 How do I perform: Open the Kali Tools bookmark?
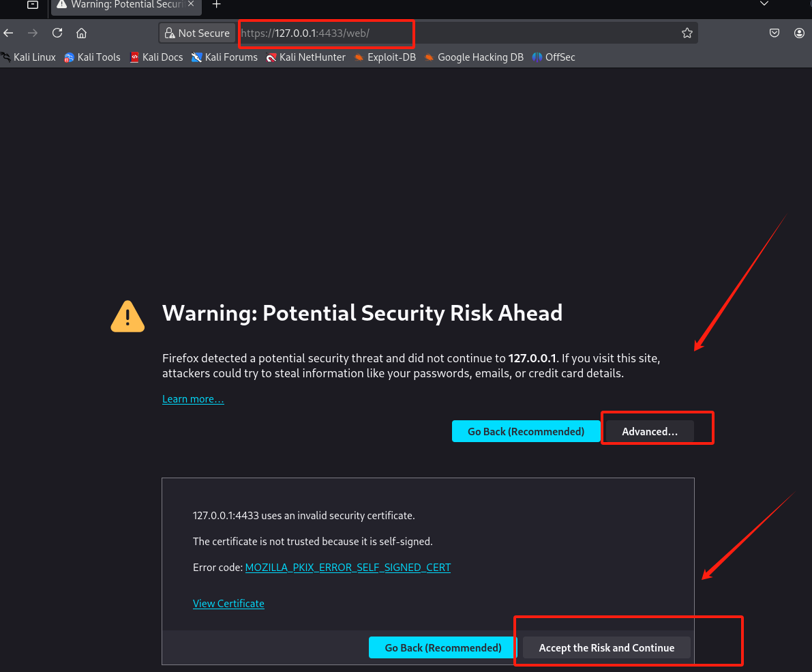(92, 57)
